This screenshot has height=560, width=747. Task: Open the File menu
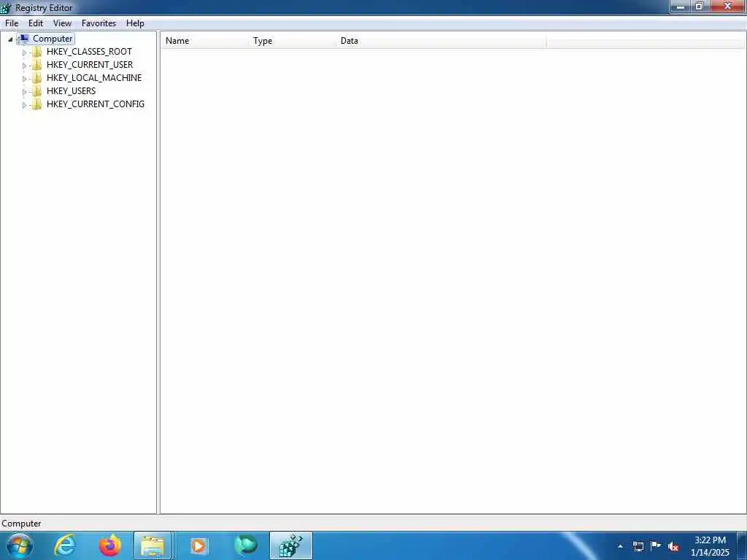12,23
